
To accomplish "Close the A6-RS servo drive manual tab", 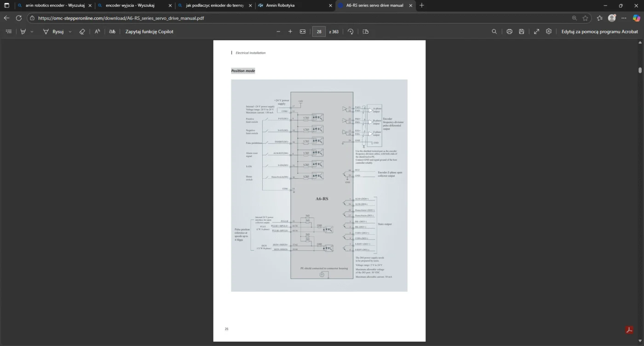I will (x=411, y=6).
